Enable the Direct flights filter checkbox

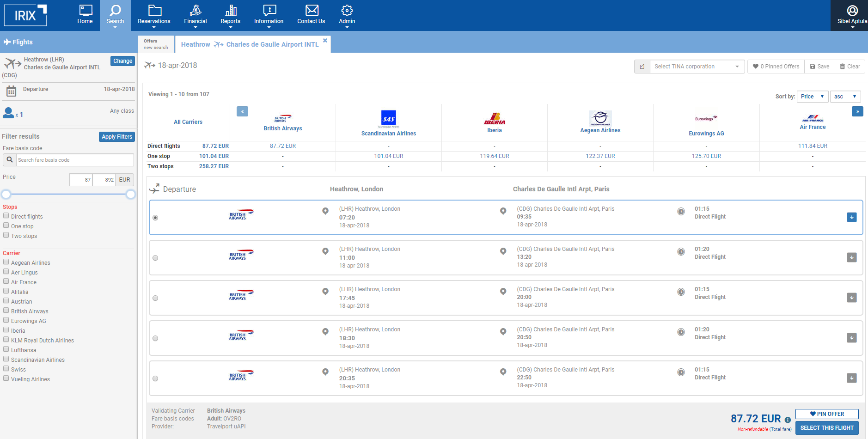tap(6, 216)
